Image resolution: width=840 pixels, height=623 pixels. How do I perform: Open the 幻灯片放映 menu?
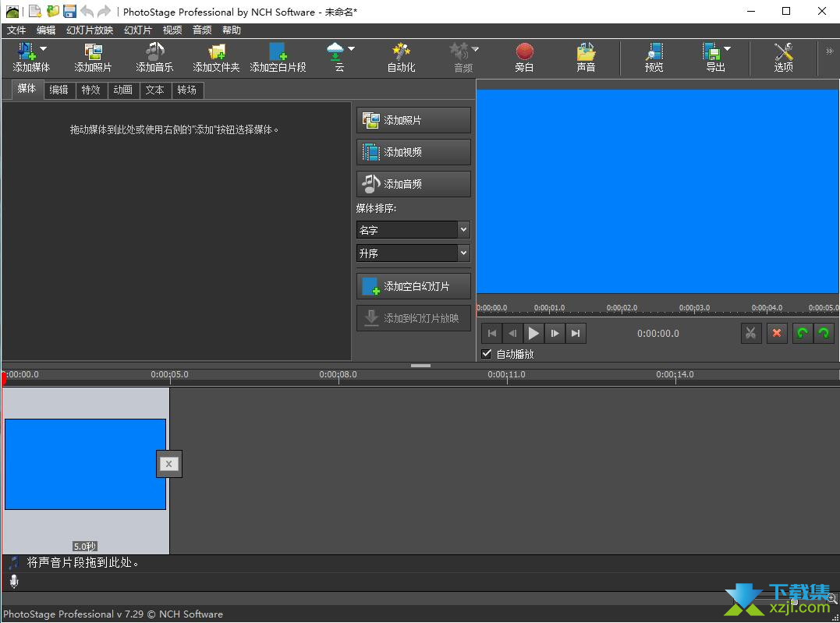pos(90,30)
